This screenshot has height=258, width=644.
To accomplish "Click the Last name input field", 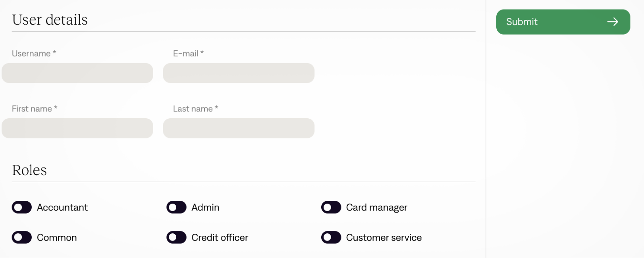I will pyautogui.click(x=239, y=128).
